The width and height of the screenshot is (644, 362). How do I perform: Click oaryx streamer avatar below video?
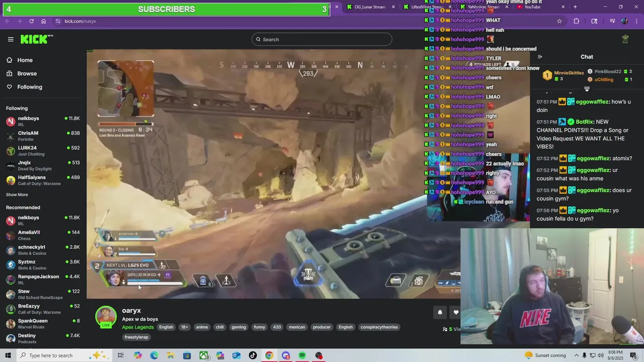[106, 316]
